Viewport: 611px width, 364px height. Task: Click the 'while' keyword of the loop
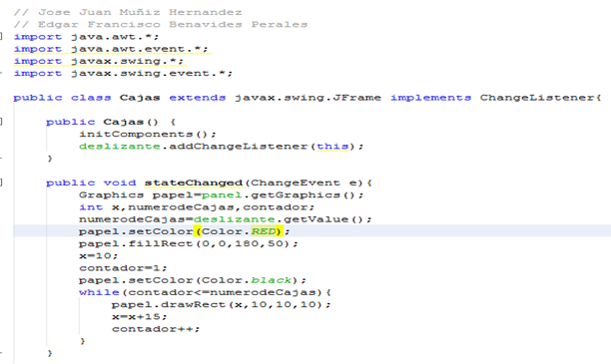point(99,292)
